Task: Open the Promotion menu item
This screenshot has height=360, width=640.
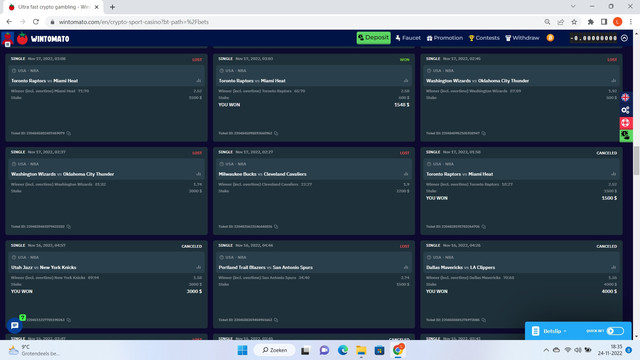Action: point(444,38)
